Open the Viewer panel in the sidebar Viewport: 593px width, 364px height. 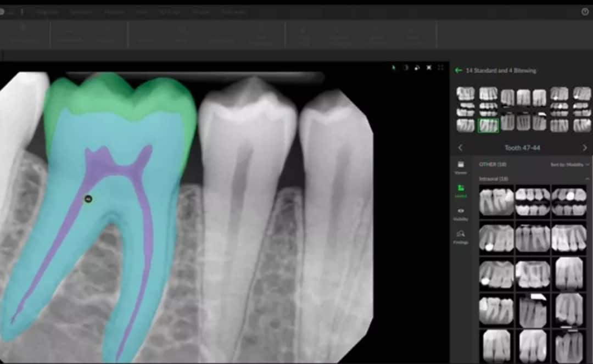pyautogui.click(x=461, y=167)
